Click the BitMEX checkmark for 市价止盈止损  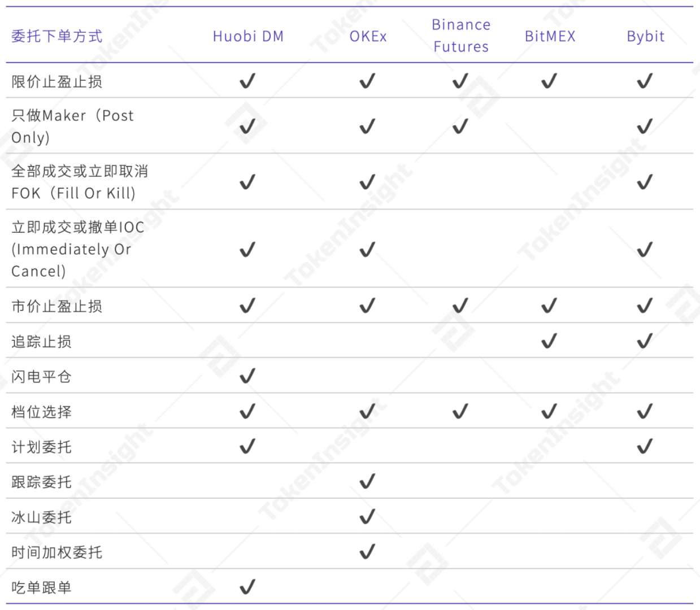pos(549,306)
